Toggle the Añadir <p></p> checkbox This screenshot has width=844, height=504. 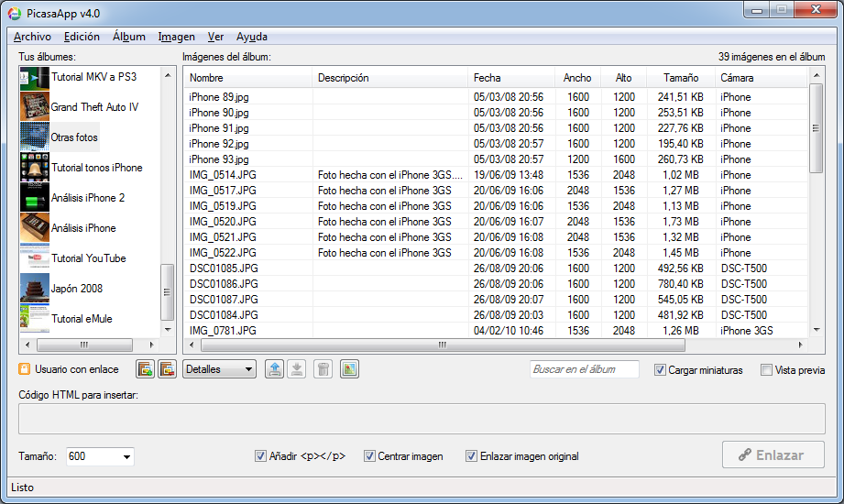260,456
